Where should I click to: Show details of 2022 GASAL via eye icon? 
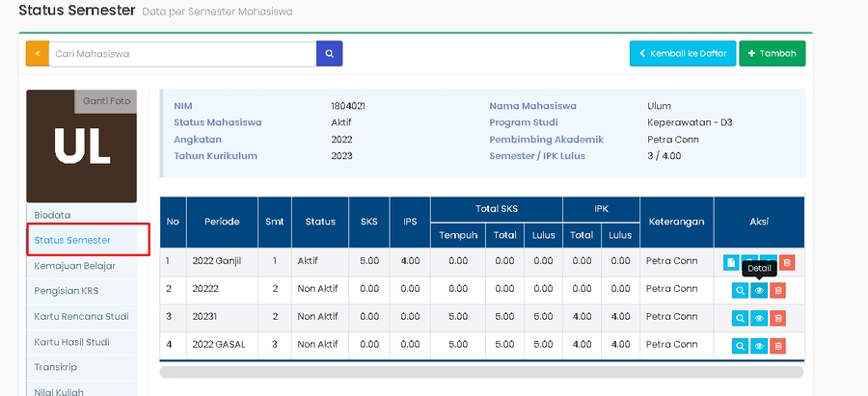759,346
